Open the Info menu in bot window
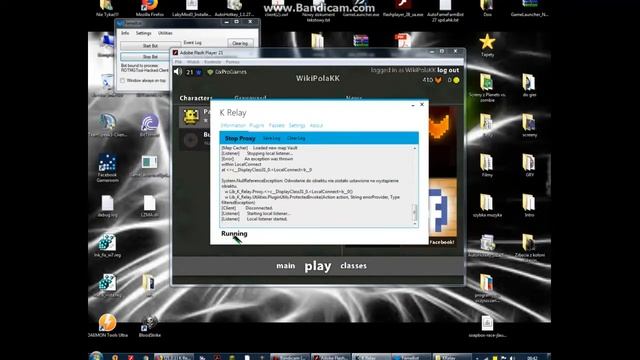Image resolution: width=640 pixels, height=360 pixels. 125,33
